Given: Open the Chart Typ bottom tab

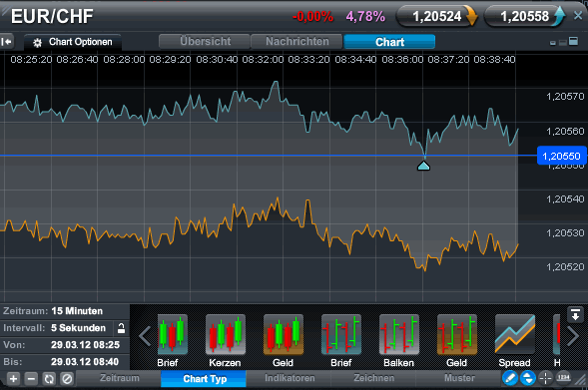Looking at the screenshot, I should click(205, 379).
